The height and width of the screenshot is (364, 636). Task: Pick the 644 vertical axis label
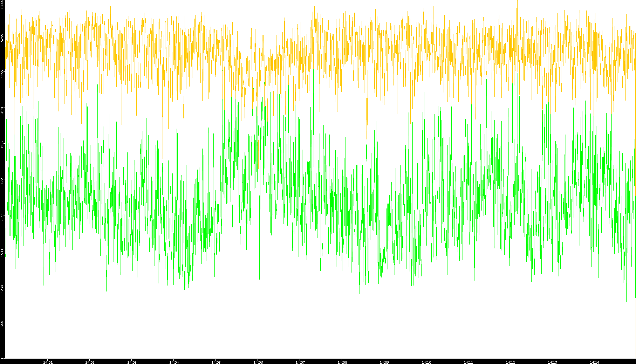(2, 324)
